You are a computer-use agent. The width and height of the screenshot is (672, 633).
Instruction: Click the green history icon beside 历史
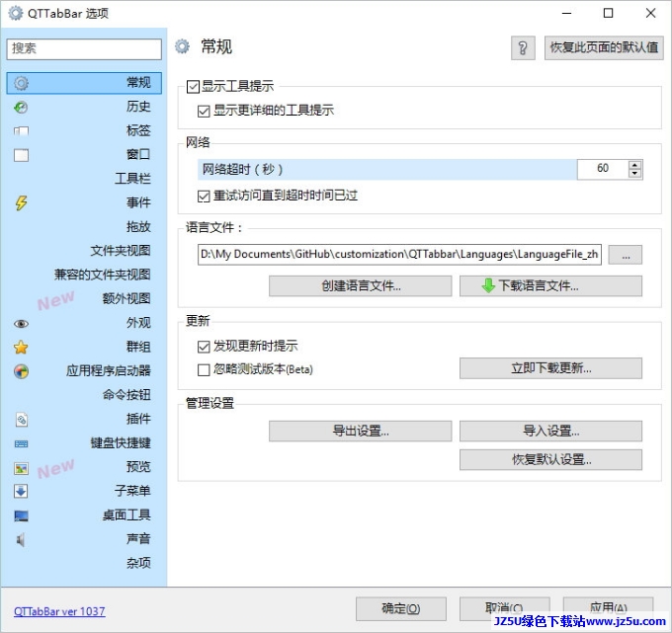pyautogui.click(x=21, y=107)
